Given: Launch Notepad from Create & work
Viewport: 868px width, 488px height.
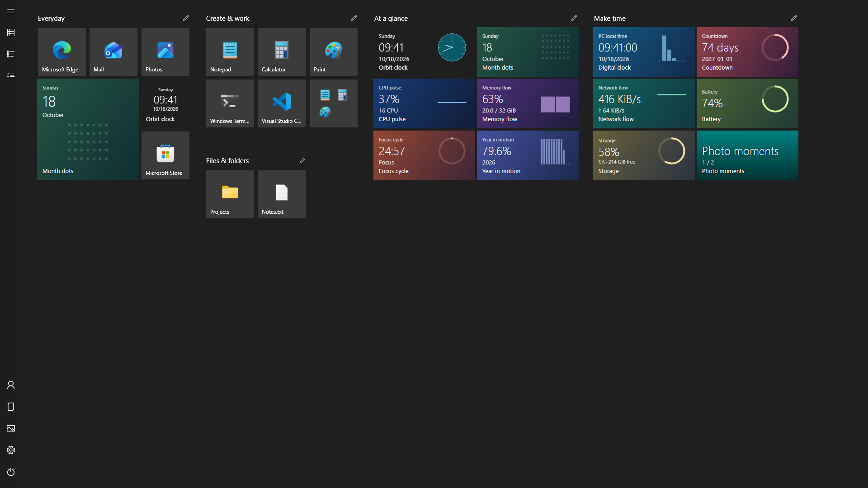Looking at the screenshot, I should [230, 52].
